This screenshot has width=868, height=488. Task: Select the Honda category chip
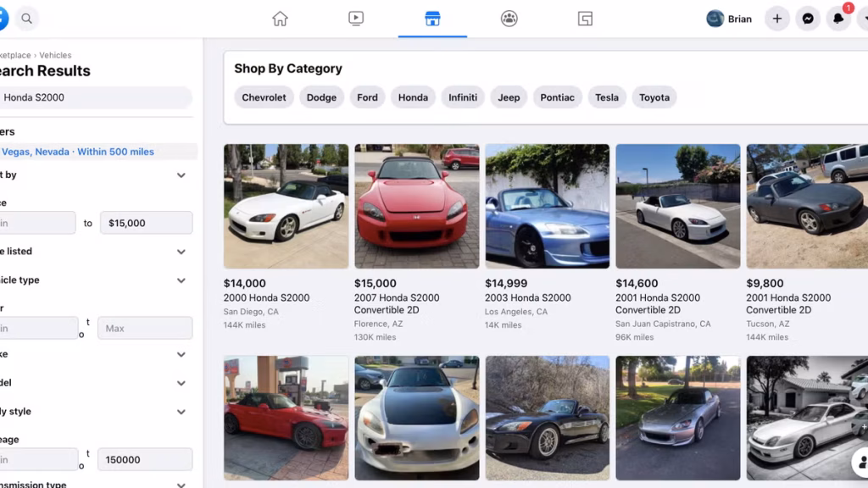(x=413, y=97)
